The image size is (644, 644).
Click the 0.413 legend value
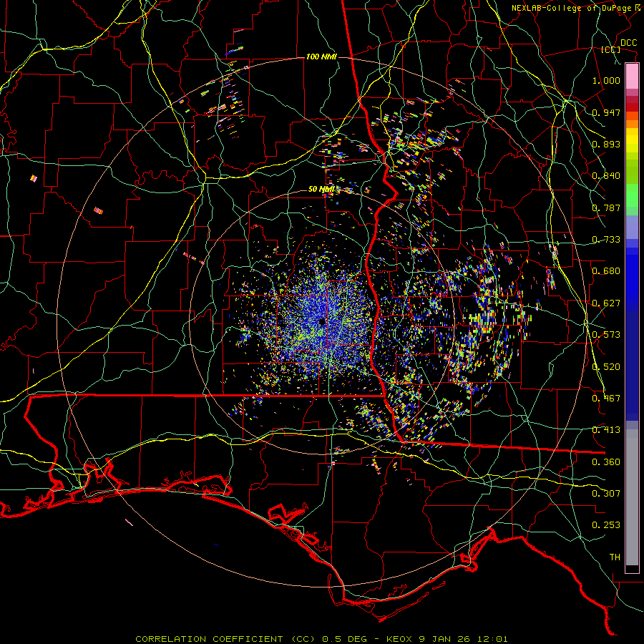(x=606, y=430)
